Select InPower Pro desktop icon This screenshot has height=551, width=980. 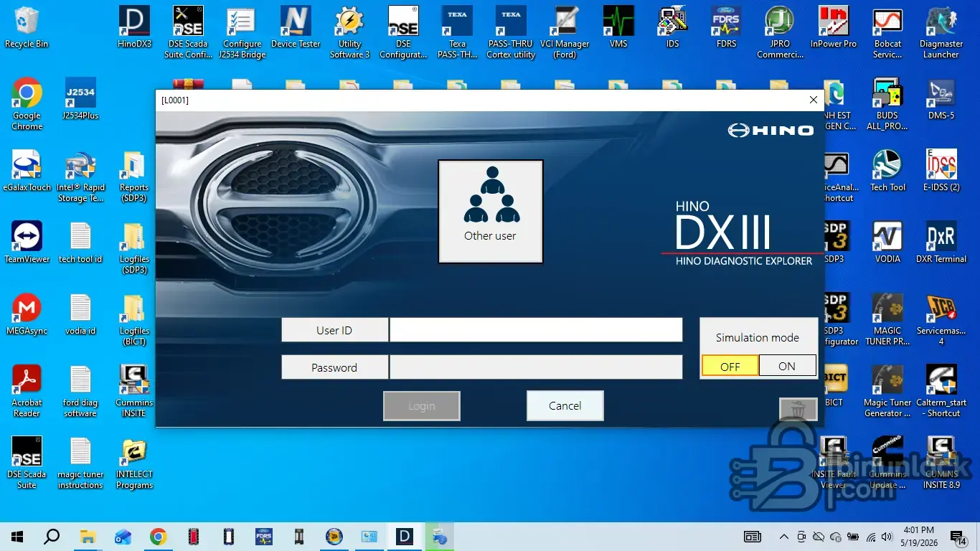(834, 27)
